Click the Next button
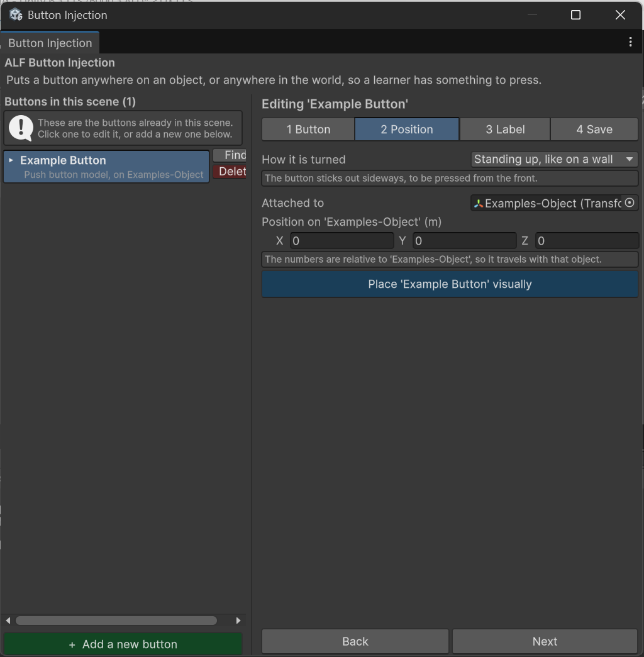The height and width of the screenshot is (657, 644). (x=545, y=641)
